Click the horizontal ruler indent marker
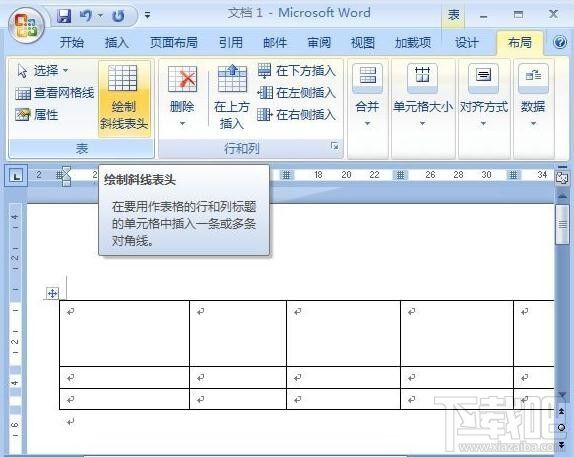 (x=66, y=176)
